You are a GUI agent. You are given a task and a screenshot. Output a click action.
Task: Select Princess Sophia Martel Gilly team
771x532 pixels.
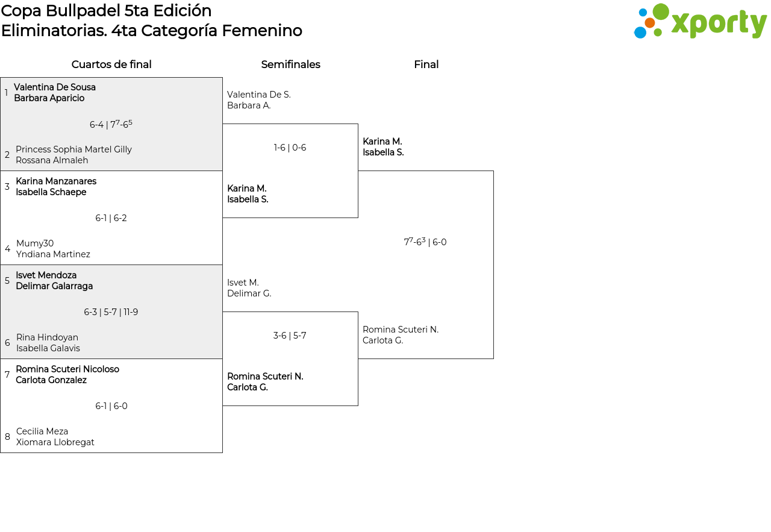click(73, 155)
